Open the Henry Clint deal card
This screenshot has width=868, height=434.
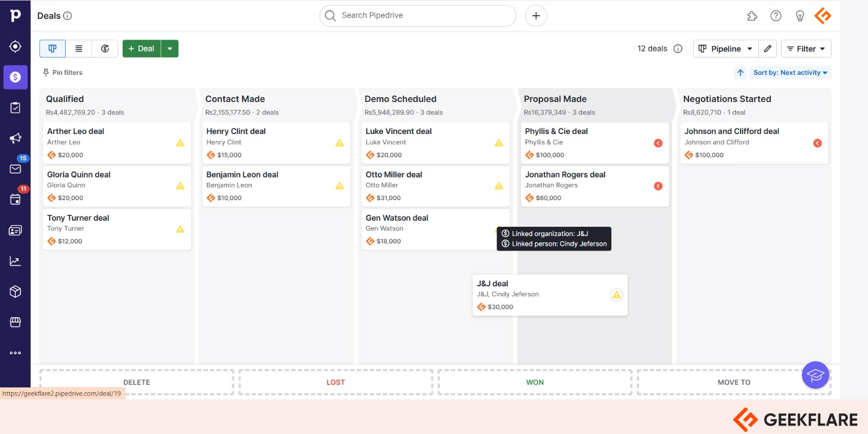(276, 143)
